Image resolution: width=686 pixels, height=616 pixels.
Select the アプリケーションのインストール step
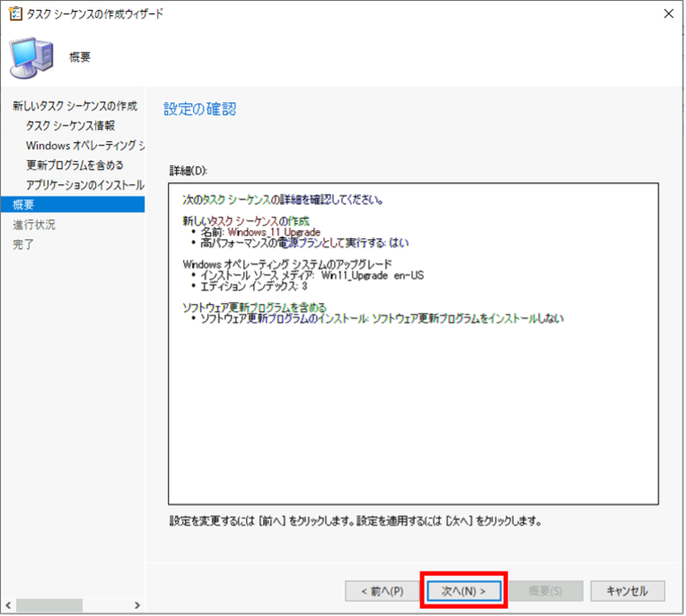tap(85, 185)
